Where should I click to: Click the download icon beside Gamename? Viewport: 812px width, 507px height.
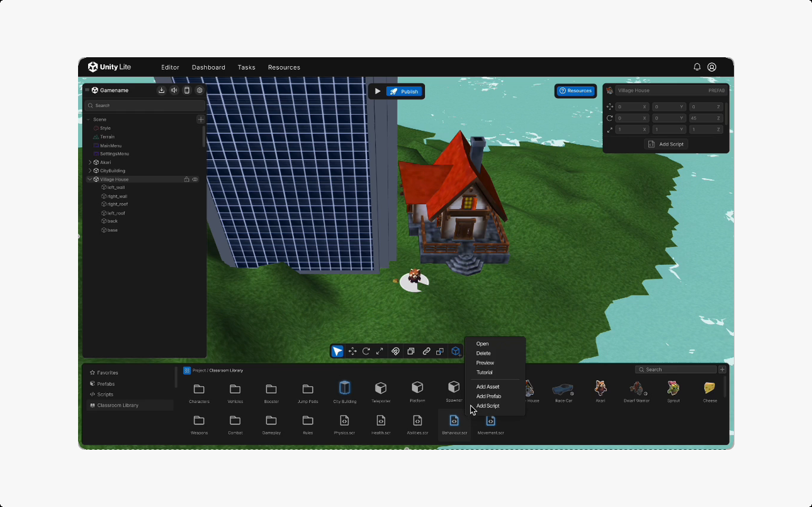click(162, 91)
